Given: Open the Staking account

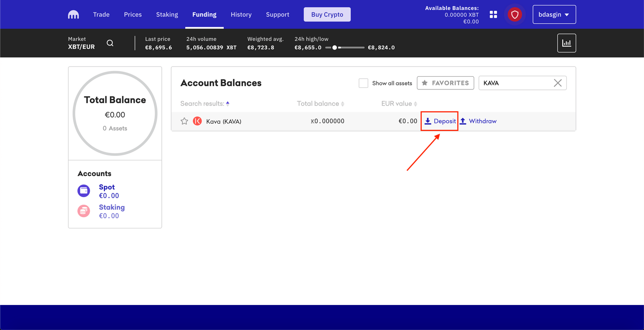Looking at the screenshot, I should [x=112, y=207].
